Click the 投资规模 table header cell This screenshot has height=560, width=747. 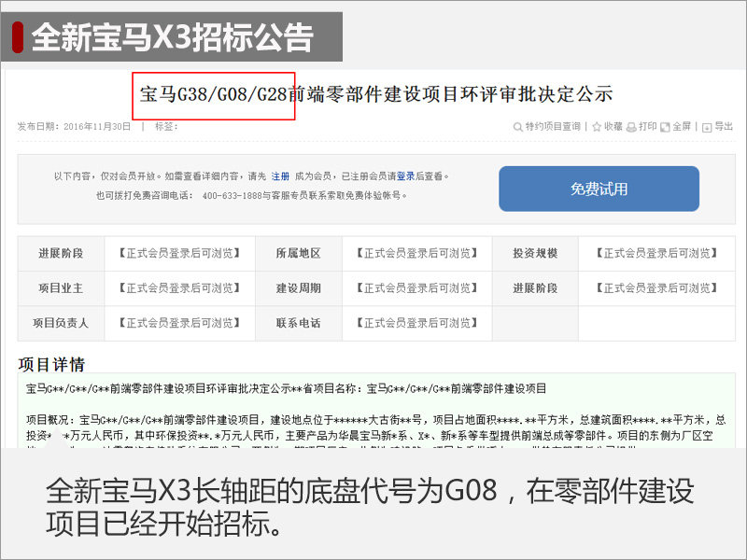(535, 253)
